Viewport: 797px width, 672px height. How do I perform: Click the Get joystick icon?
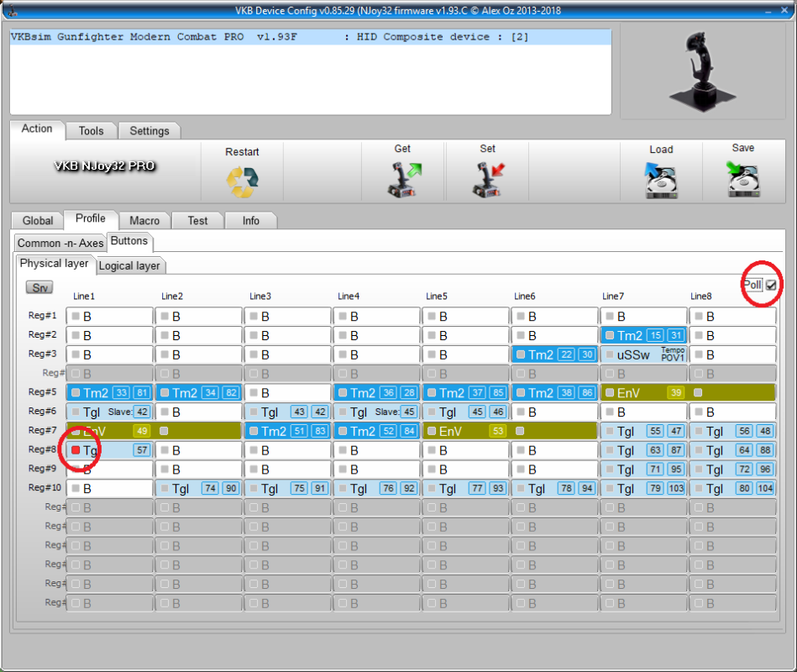(x=402, y=179)
